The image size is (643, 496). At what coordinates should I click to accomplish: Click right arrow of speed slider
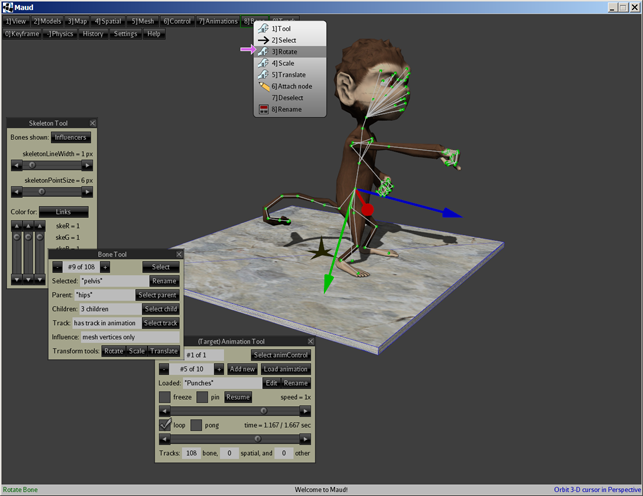[x=305, y=411]
